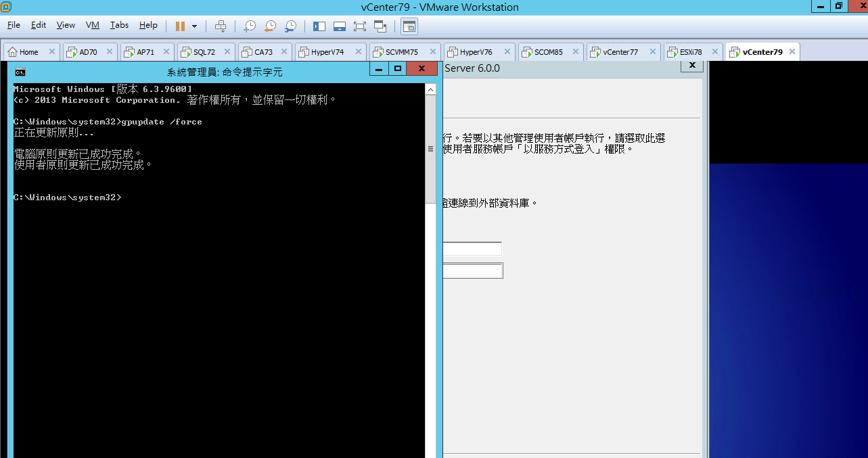Toggle the thumbnail bar icon
Image resolution: width=868 pixels, height=458 pixels.
340,26
